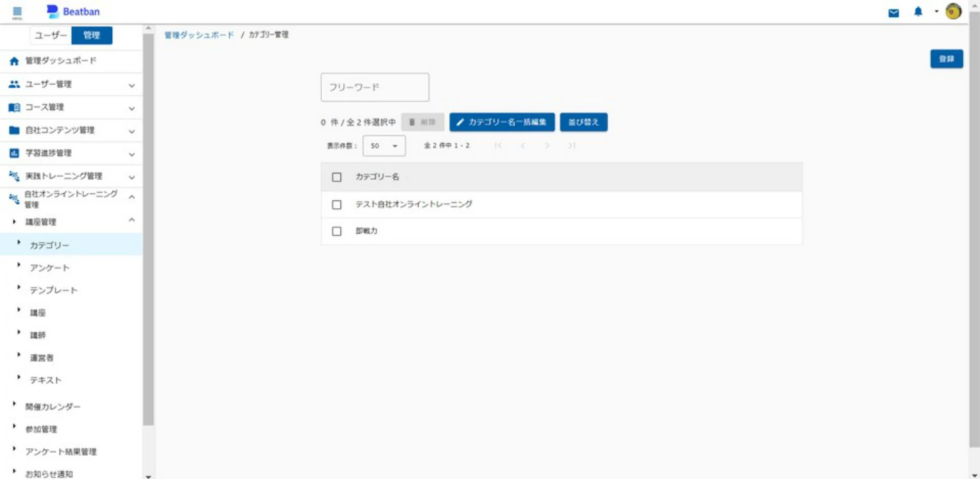Click the trash icon on 削除 button

click(x=412, y=122)
